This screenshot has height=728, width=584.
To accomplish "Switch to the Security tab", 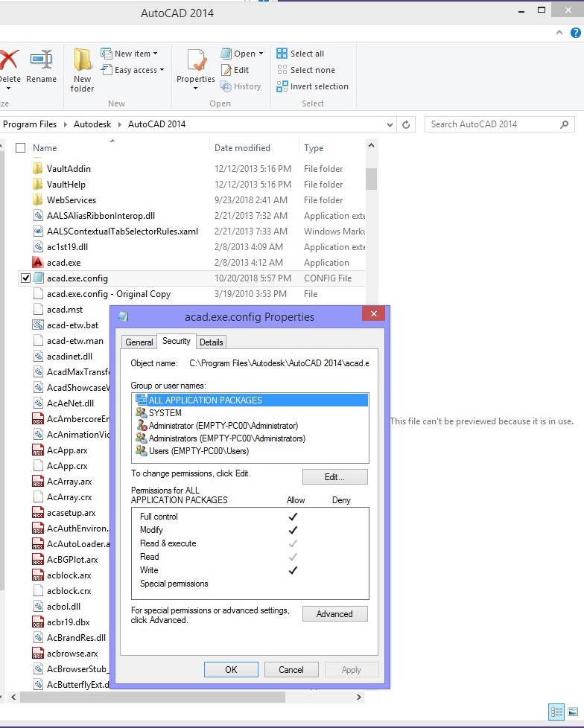I will pos(176,341).
